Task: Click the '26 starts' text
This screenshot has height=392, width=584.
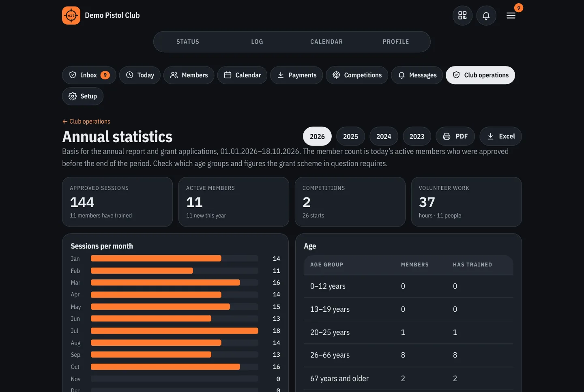Action: tap(313, 216)
